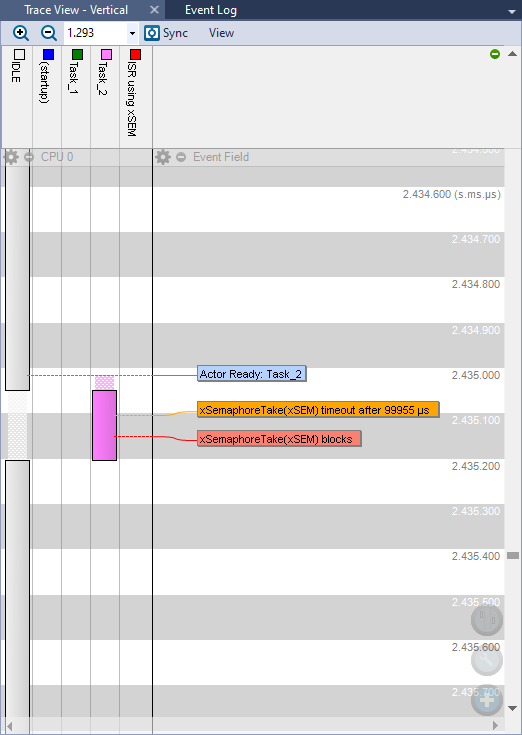Toggle the Task_1 green color box

[77, 54]
